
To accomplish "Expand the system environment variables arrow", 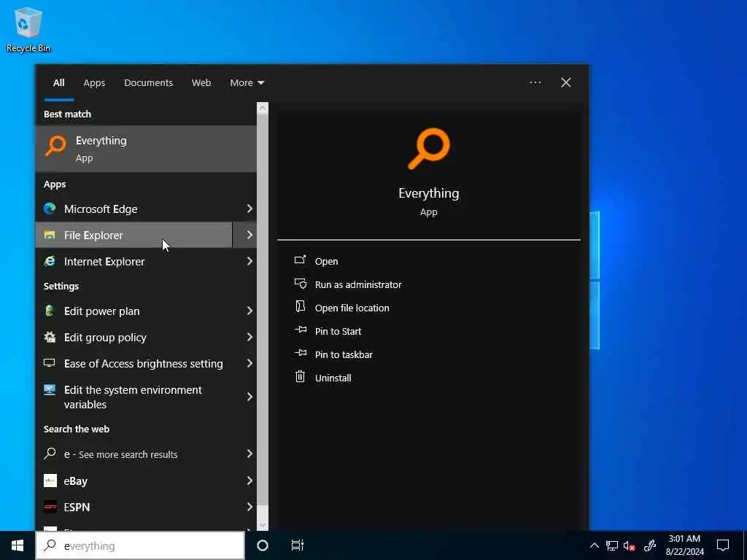I will click(249, 397).
